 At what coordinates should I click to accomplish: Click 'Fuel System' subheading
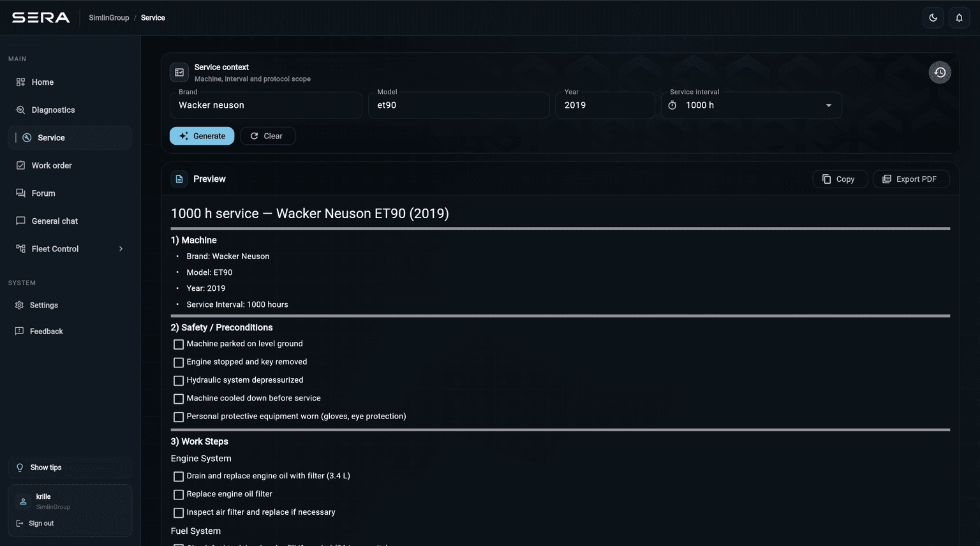pos(196,531)
